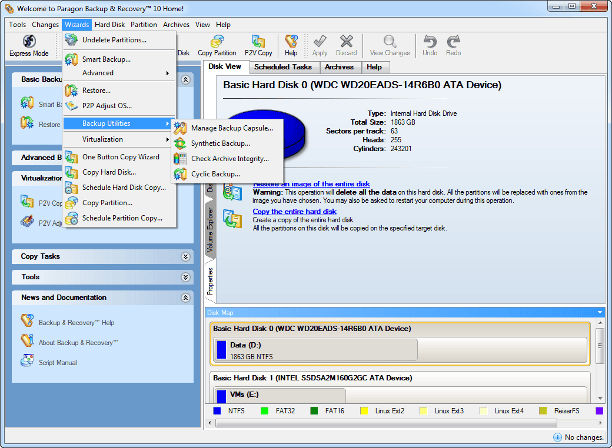Select the VMs (E:) partition bar
The width and height of the screenshot is (612, 448).
280,395
